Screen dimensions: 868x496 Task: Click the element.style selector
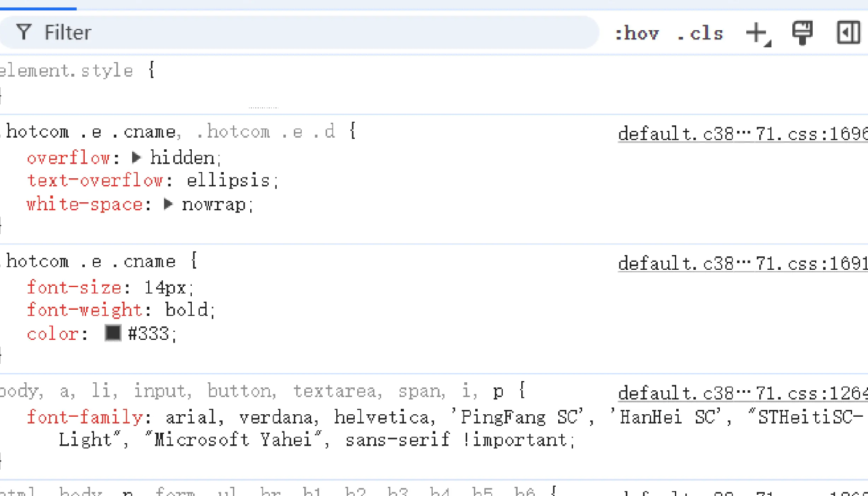66,70
